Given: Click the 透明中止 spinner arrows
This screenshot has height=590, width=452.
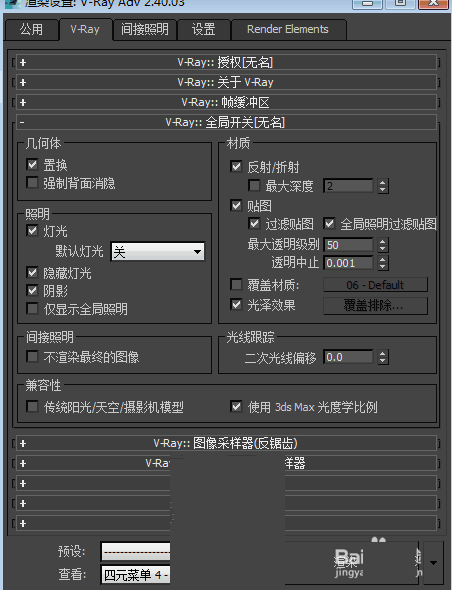Looking at the screenshot, I should tap(382, 263).
